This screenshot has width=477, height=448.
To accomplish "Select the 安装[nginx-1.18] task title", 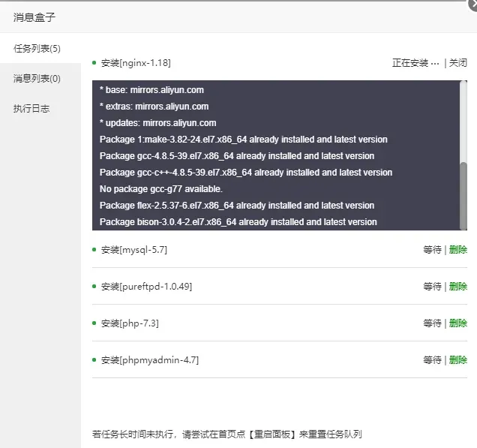I will (136, 63).
